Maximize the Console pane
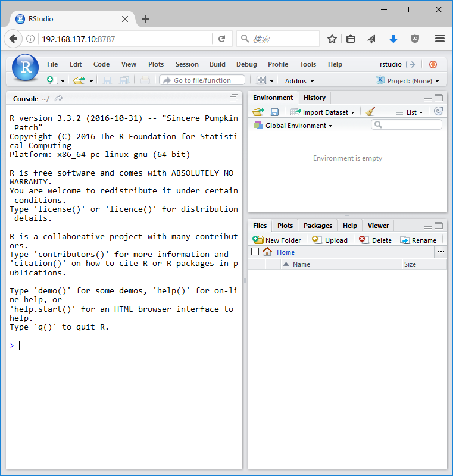The width and height of the screenshot is (453, 476). click(x=234, y=98)
